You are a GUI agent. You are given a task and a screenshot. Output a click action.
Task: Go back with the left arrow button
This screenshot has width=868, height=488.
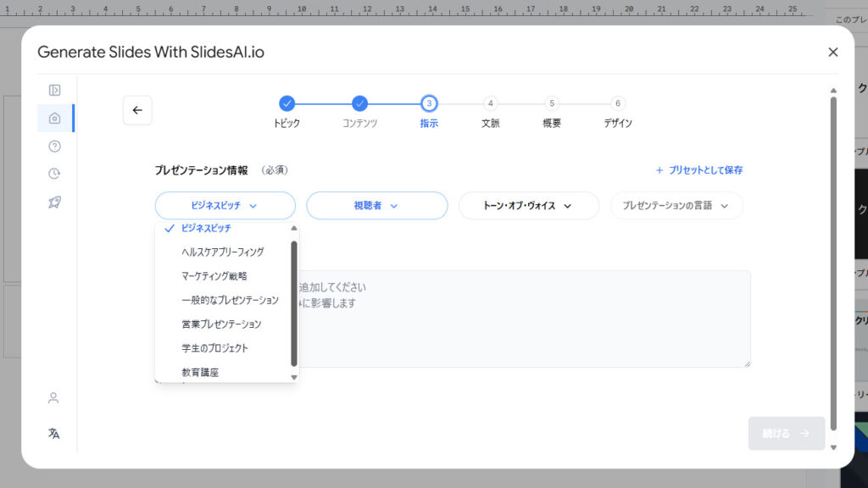pos(137,110)
